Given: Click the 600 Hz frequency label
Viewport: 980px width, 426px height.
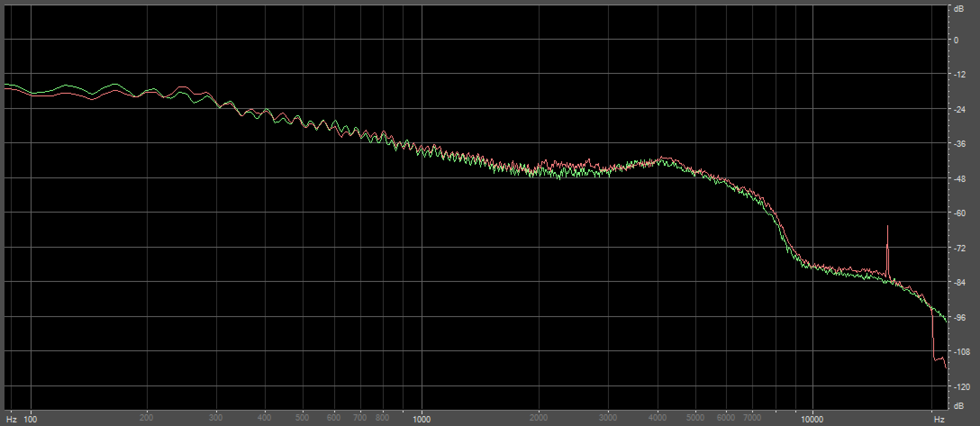Looking at the screenshot, I should coord(334,418).
